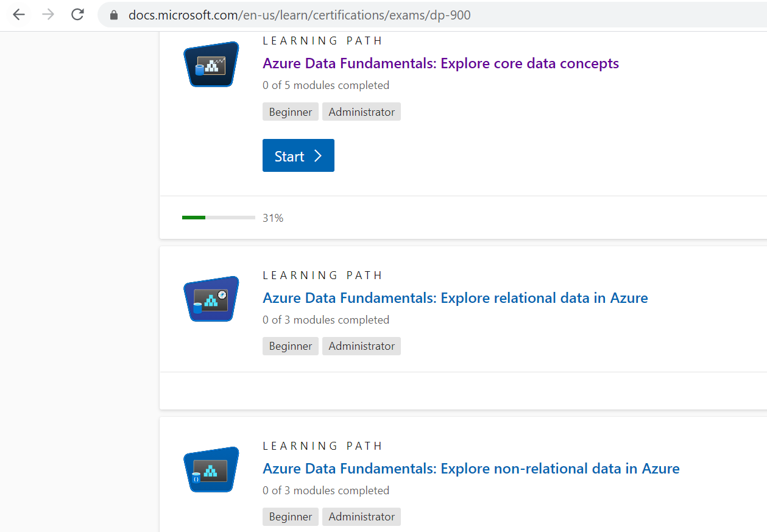The height and width of the screenshot is (532, 767).
Task: Click the '31%' progress percentage text
Action: click(273, 218)
